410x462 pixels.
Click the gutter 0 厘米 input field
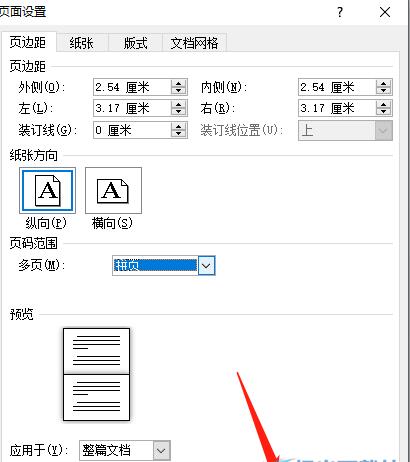[132, 130]
